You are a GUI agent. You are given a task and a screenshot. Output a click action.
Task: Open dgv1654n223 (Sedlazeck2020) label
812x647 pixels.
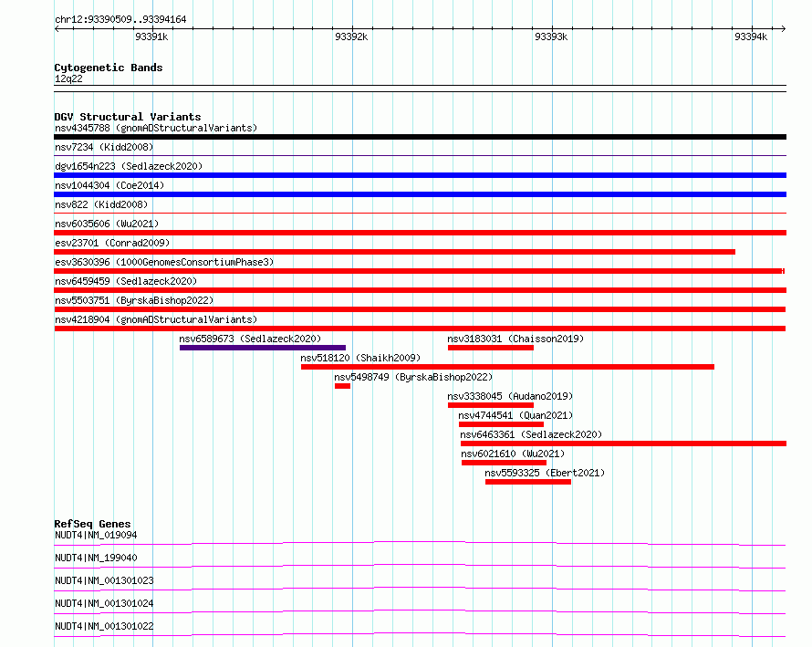[x=129, y=166]
